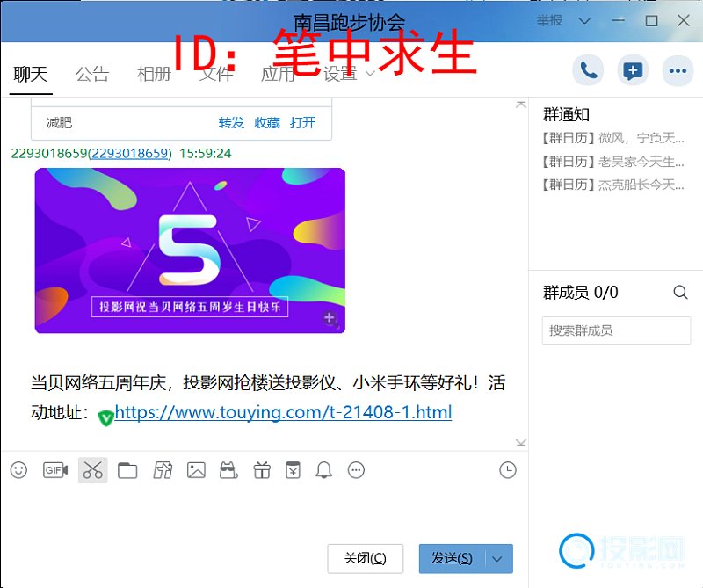Send a gift with the gift box icon
703x588 pixels.
click(x=262, y=470)
